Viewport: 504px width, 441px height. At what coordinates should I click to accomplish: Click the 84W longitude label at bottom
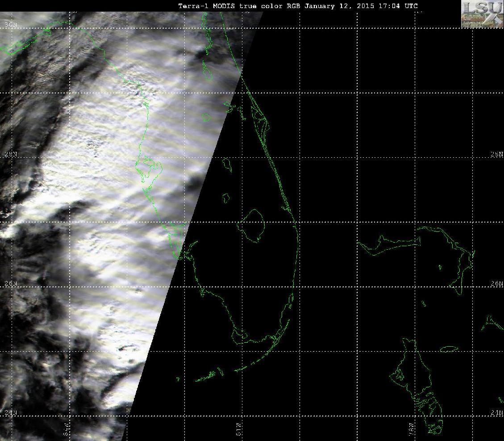pyautogui.click(x=66, y=429)
